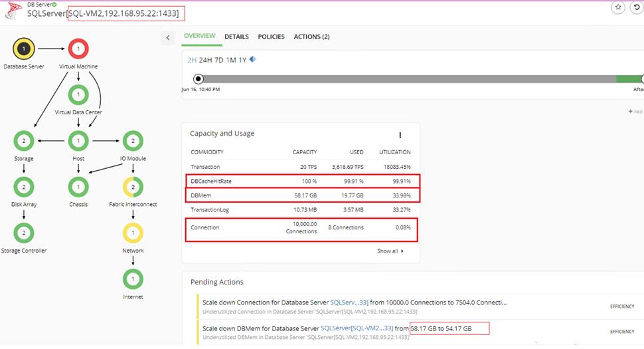Open the Disk Array node
644x349 pixels.
(24, 187)
